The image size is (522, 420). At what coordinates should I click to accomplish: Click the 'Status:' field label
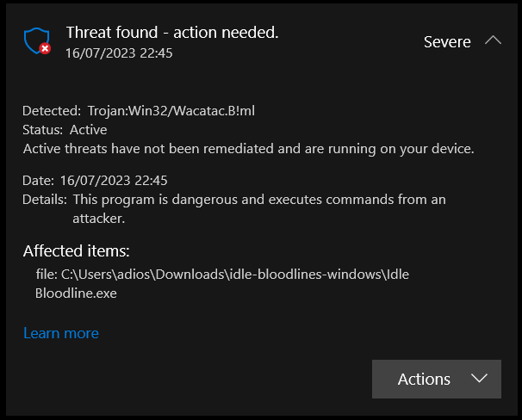click(x=42, y=130)
